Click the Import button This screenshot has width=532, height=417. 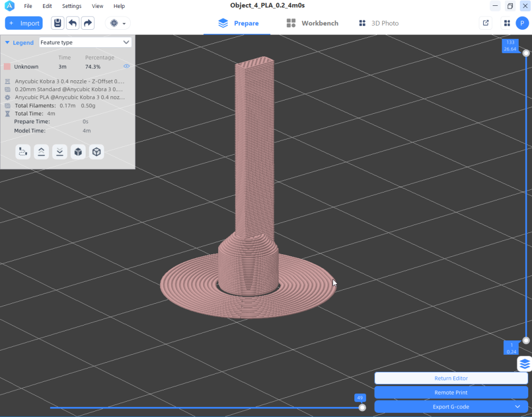coord(24,23)
